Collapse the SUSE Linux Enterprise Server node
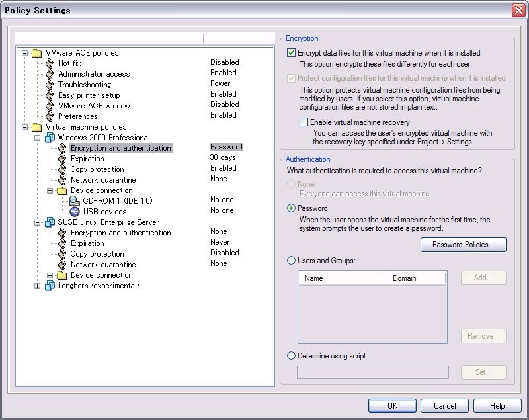 point(38,222)
